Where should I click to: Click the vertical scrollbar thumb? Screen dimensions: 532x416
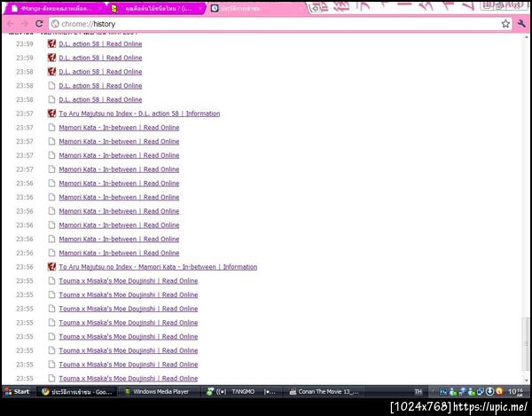526,343
